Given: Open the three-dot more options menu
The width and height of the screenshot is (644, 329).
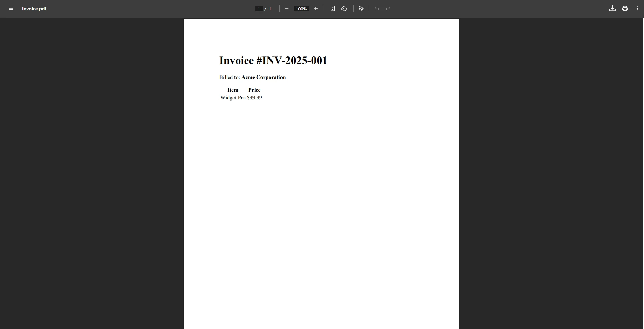Looking at the screenshot, I should (x=637, y=8).
